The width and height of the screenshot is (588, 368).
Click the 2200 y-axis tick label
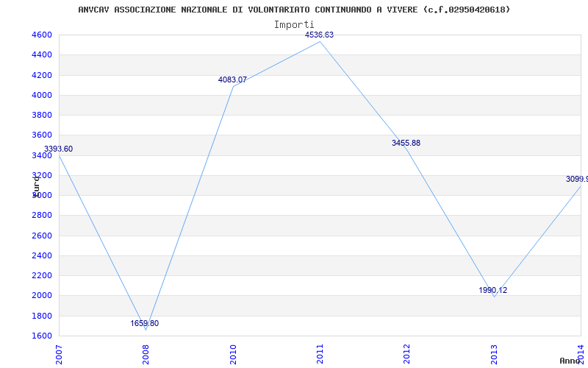coord(42,275)
